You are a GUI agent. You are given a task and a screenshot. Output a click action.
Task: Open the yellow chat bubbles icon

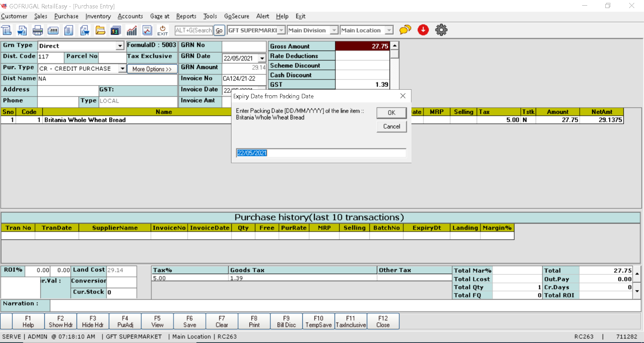(x=405, y=30)
